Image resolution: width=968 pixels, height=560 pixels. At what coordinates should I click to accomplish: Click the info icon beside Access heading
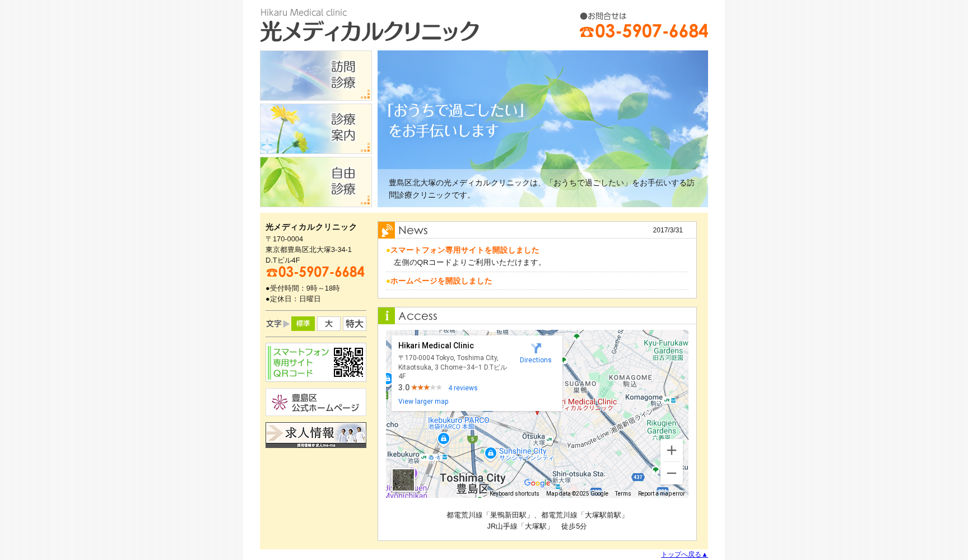point(387,316)
